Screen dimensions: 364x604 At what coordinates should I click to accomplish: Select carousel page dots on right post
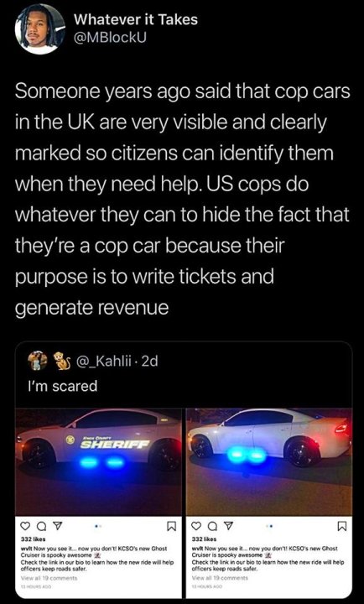pos(268,525)
